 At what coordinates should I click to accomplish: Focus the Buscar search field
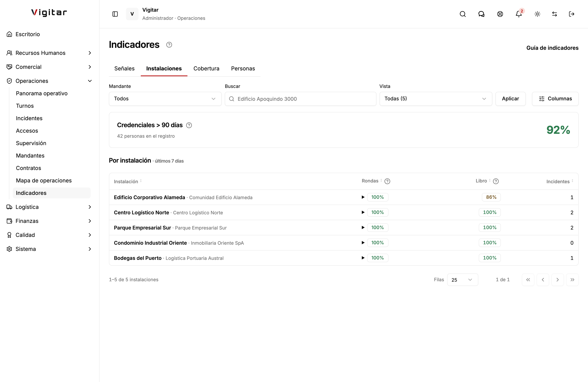click(300, 99)
